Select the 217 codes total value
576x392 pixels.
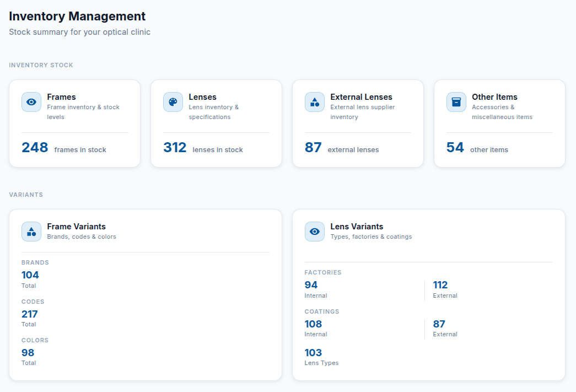[x=29, y=314]
